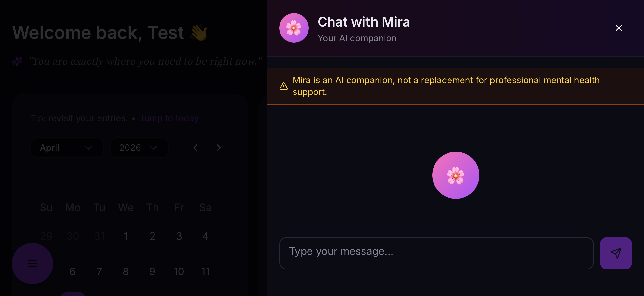Send the message with paper plane icon
This screenshot has width=644, height=296.
coord(616,253)
